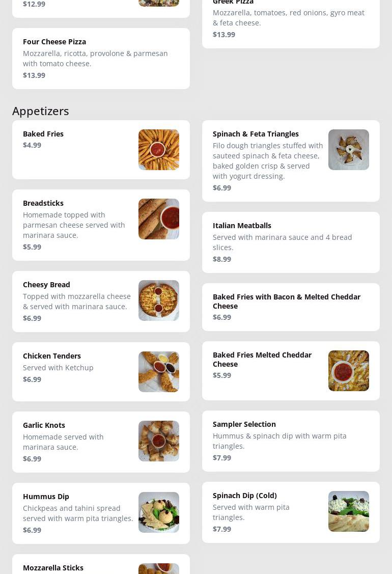Select the Greek Pizza description text
392x574 pixels.
click(288, 18)
